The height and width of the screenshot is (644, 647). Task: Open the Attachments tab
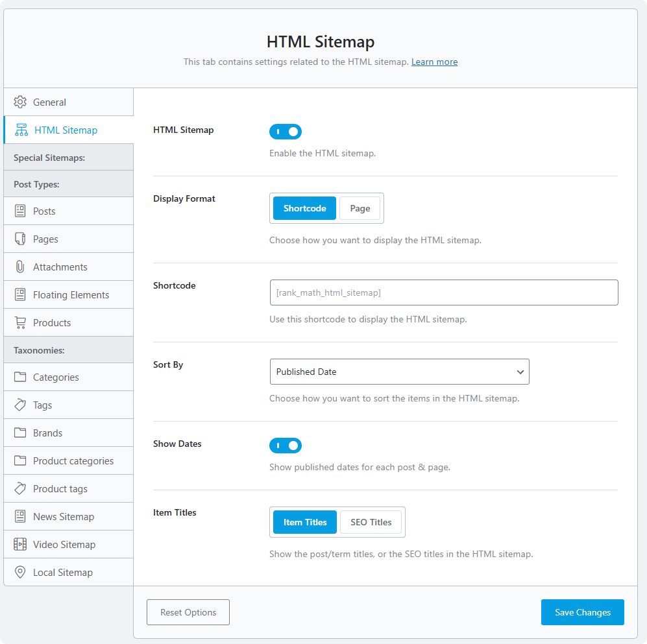[69, 267]
